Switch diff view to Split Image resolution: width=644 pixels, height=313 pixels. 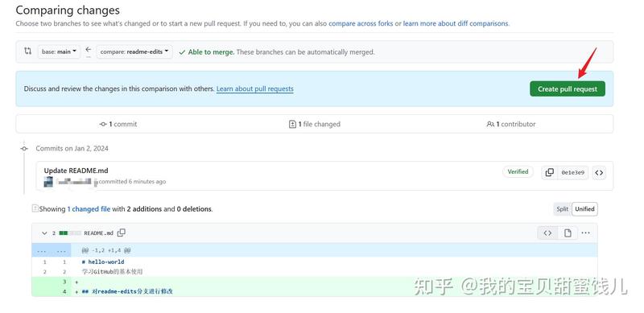562,209
